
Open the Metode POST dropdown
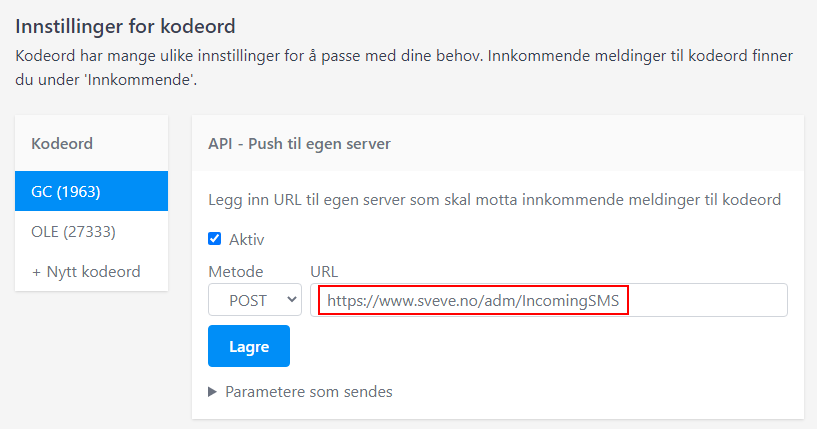point(254,299)
